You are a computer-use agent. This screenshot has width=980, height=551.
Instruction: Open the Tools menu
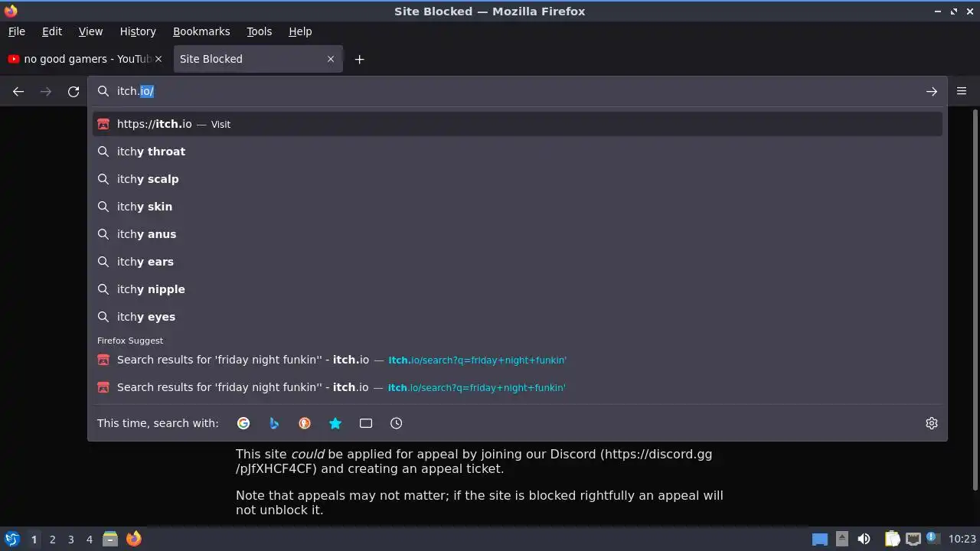pyautogui.click(x=260, y=31)
